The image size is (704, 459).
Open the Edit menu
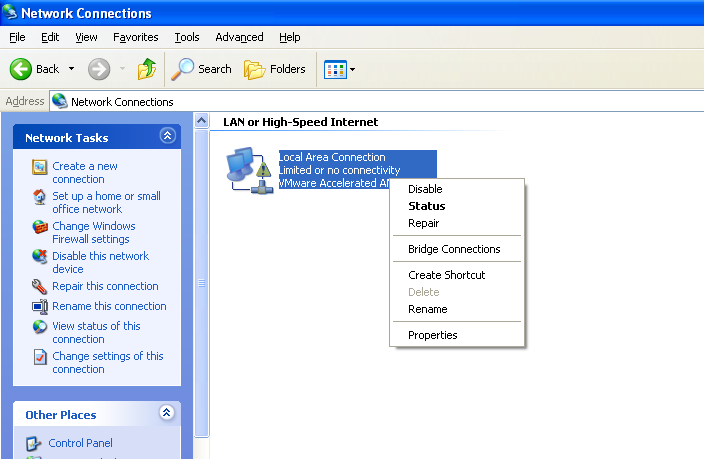[50, 37]
